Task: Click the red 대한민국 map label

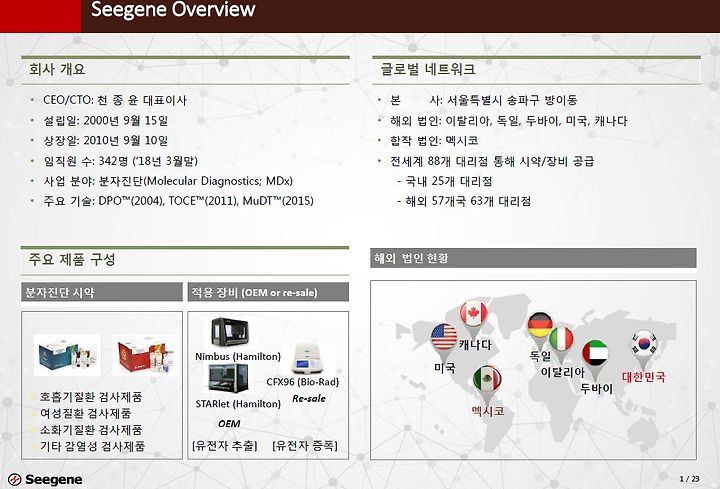Action: (x=644, y=377)
